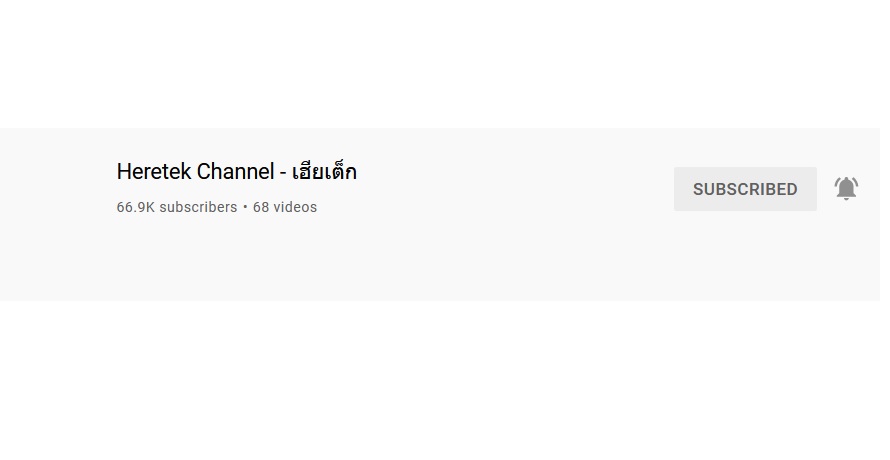890x460 pixels.
Task: Unsubscribe from Heretek Channel via SUBSCRIBED
Action: point(745,189)
